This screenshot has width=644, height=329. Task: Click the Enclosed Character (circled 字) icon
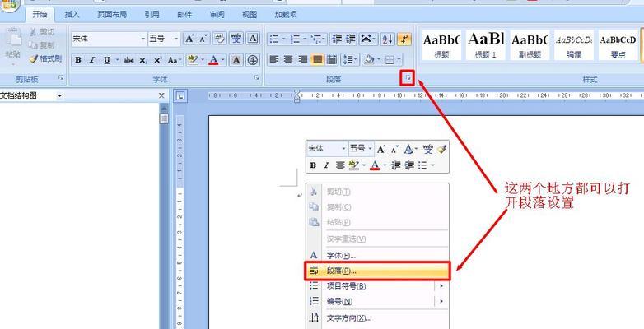[x=253, y=60]
